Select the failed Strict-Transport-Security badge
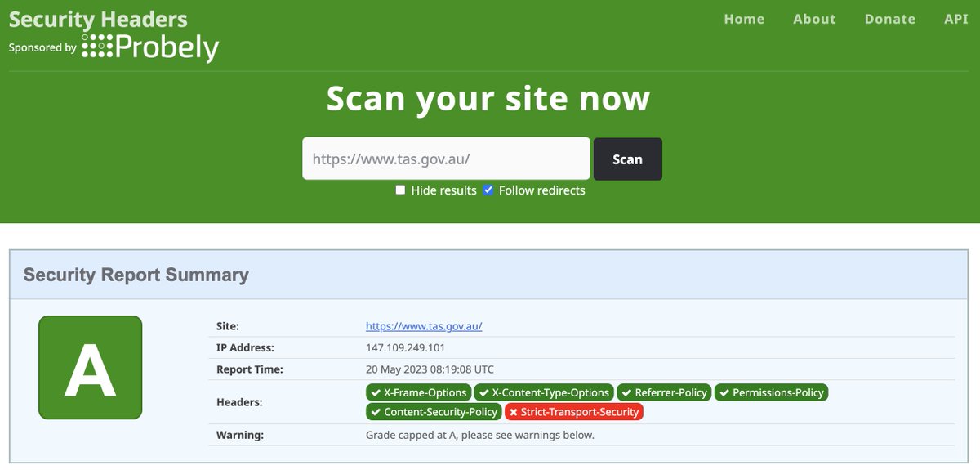The image size is (980, 470). [x=574, y=412]
